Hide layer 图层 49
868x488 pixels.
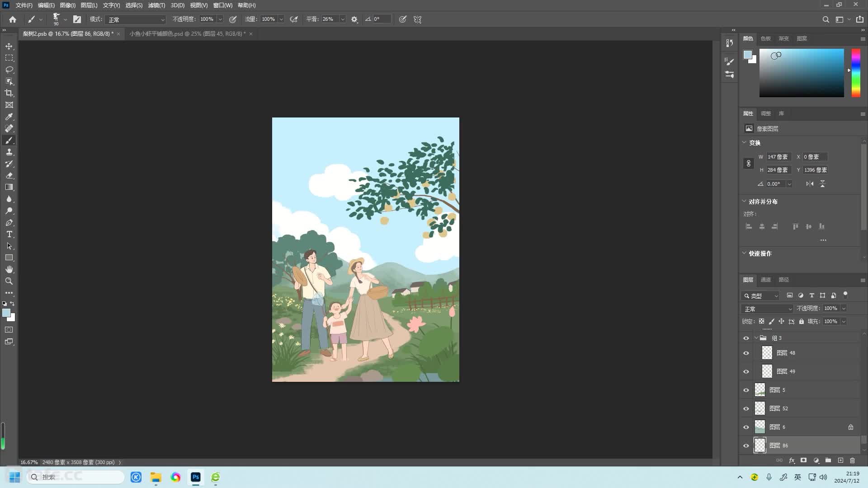coord(746,372)
